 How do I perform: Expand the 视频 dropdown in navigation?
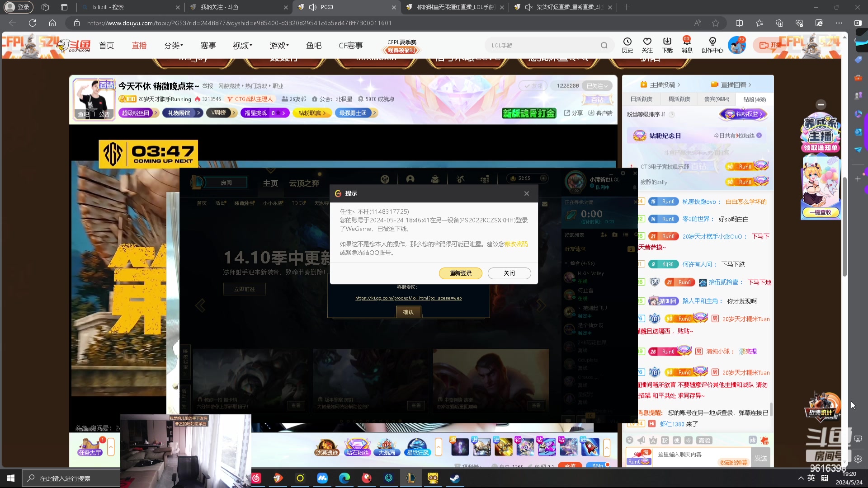[242, 46]
